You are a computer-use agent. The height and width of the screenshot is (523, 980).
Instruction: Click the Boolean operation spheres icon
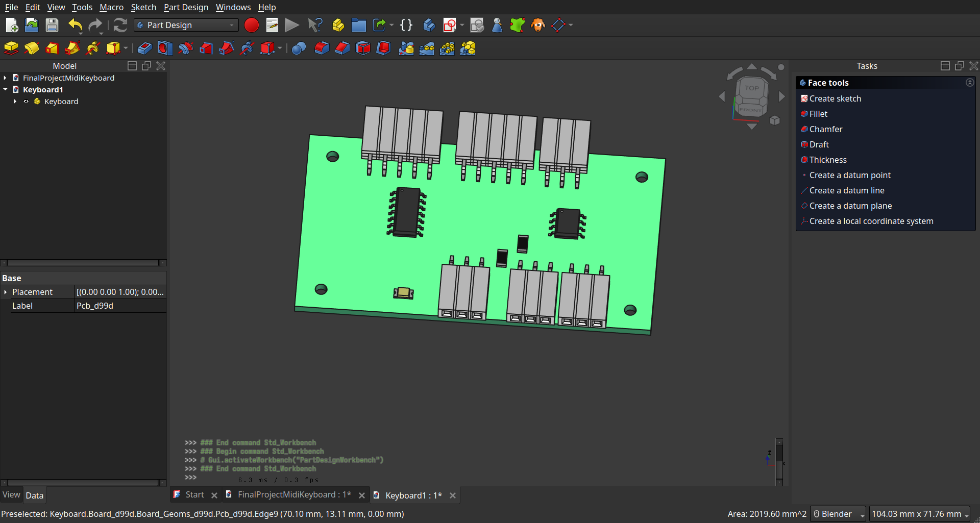pos(299,48)
